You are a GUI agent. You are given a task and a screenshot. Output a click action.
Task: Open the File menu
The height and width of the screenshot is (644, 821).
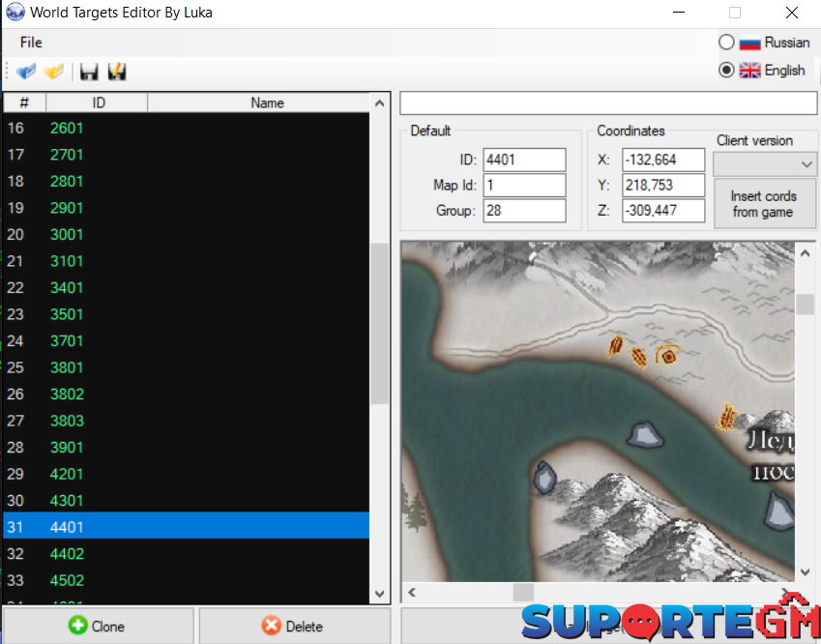click(x=31, y=43)
